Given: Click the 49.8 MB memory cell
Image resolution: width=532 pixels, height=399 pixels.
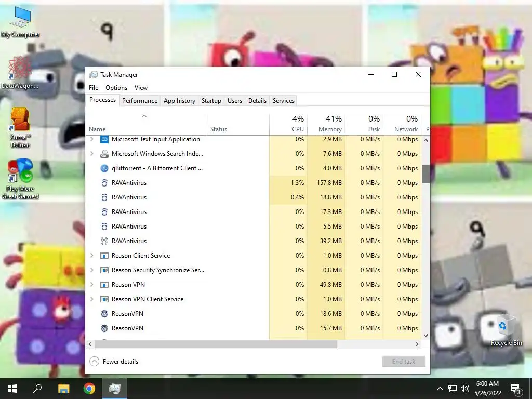Looking at the screenshot, I should [326, 285].
